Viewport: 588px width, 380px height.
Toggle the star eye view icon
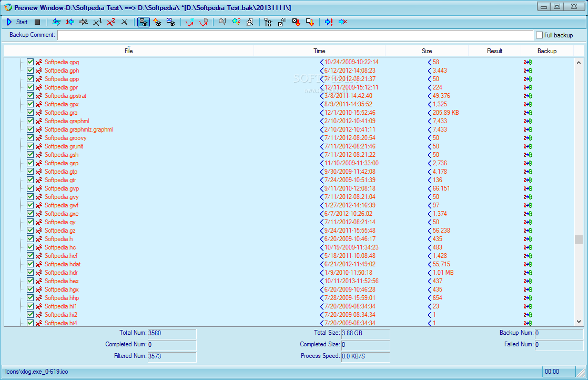coord(157,22)
